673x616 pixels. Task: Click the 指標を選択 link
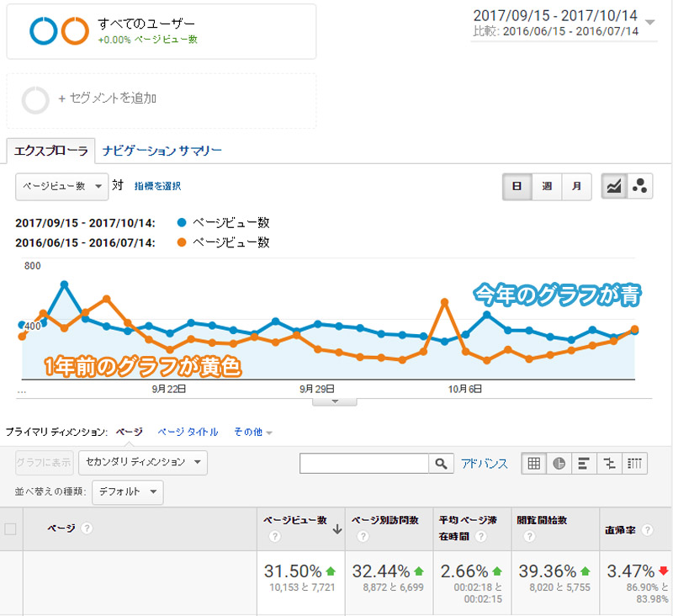click(157, 186)
